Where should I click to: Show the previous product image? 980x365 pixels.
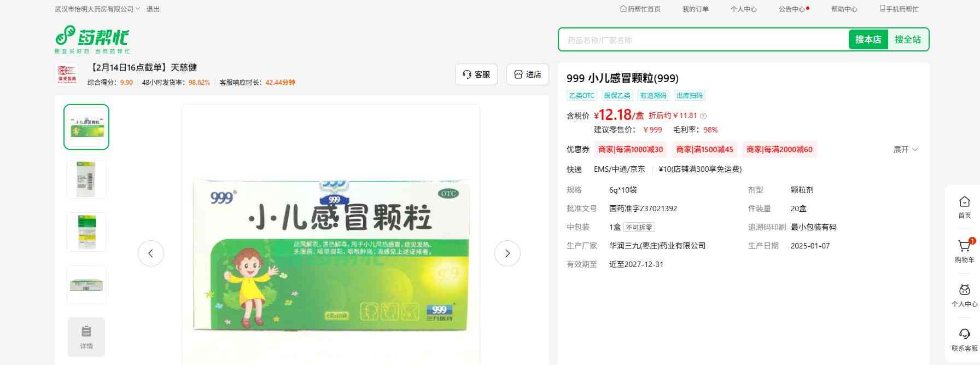point(150,253)
